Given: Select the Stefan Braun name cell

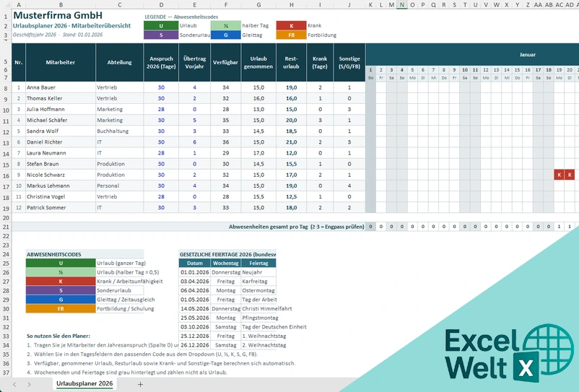Looking at the screenshot, I should pyautogui.click(x=61, y=164).
